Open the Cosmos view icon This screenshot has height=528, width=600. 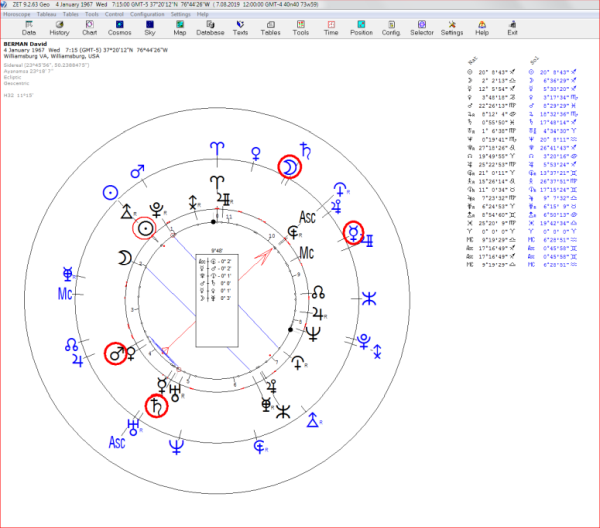tap(119, 28)
